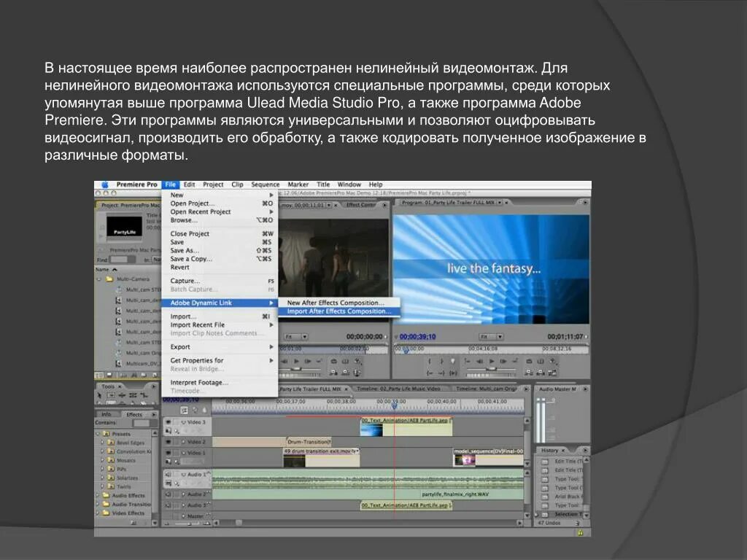747x560 pixels.
Task: Select the Ripple Edit tool
Action: click(122, 395)
